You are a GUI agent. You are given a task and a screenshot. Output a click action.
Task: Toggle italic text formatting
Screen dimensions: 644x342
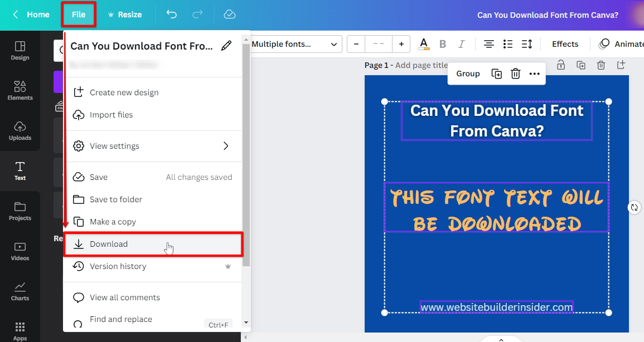(x=461, y=44)
